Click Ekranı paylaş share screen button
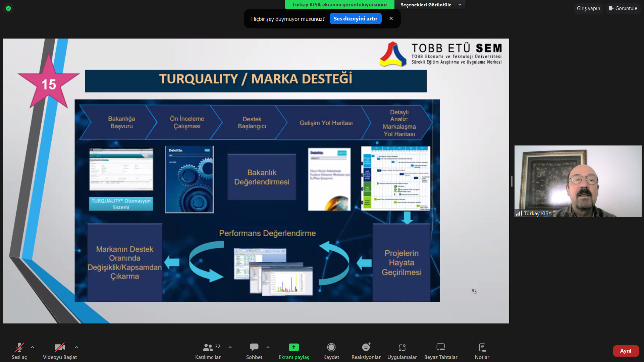Screen dimensions: 644x362 (x=294, y=351)
